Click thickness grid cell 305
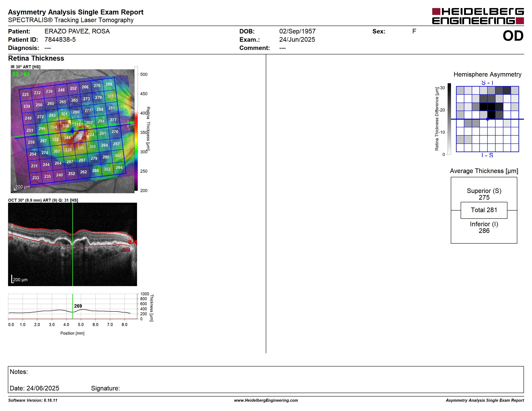The height and width of the screenshot is (411, 532). tap(110, 96)
